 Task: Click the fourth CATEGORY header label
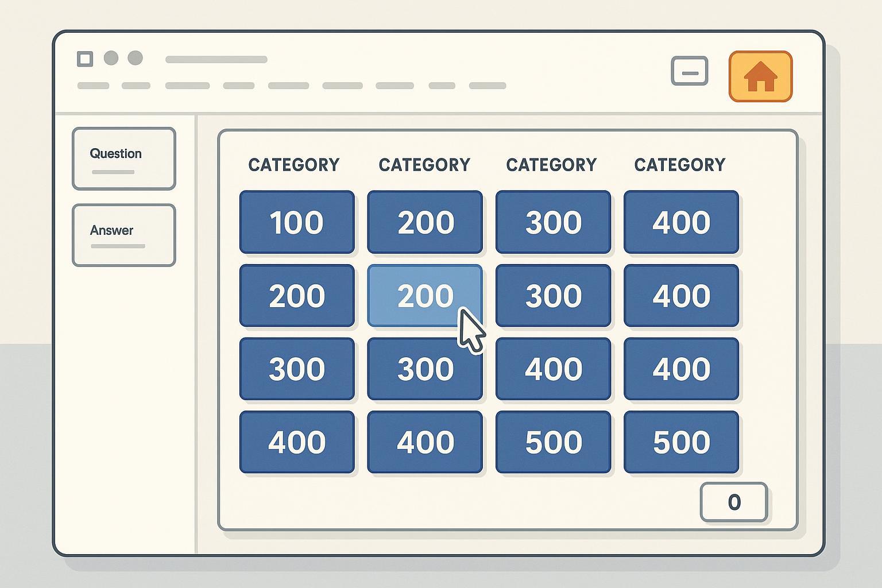point(679,165)
